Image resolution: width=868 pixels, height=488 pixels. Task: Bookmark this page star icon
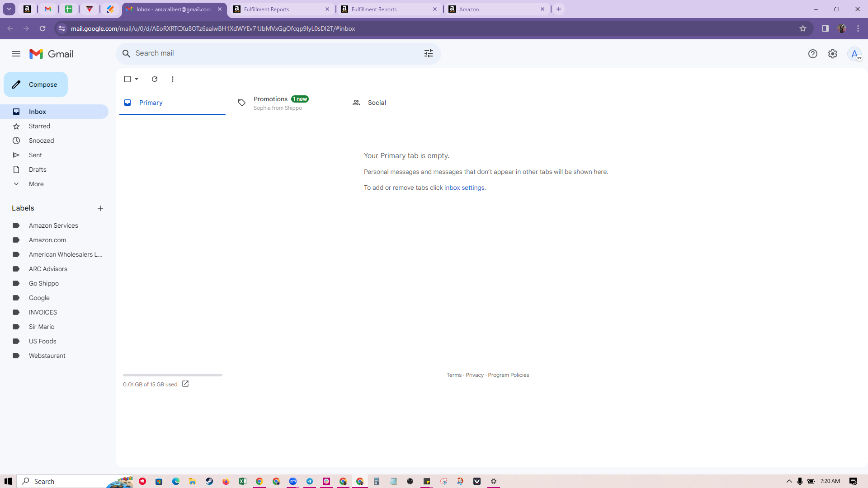click(803, 28)
